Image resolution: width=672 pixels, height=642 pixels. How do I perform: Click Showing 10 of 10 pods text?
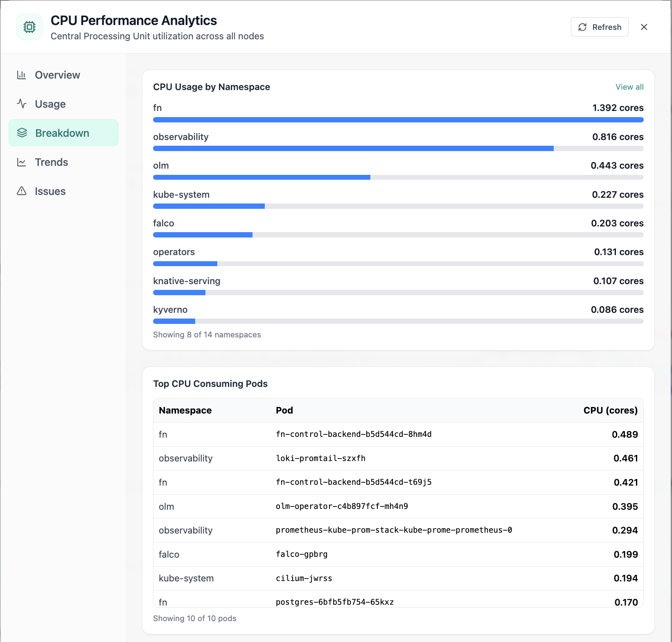[194, 618]
